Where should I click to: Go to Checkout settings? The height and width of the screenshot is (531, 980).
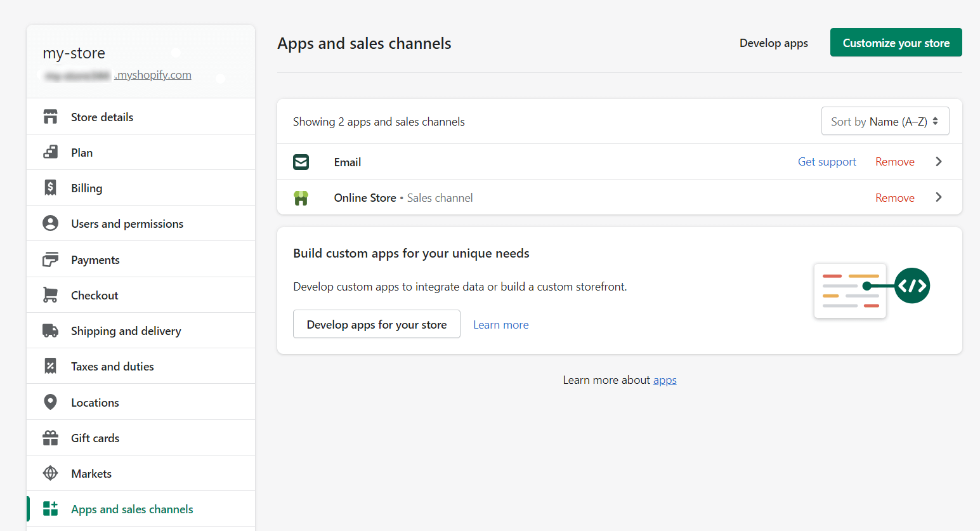[x=141, y=295]
